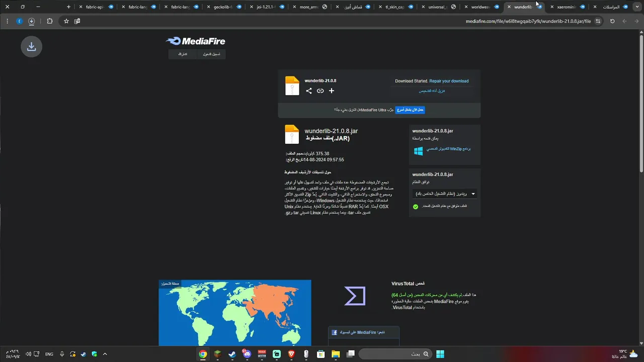Open Chrome from the taskbar
The height and width of the screenshot is (362, 644).
point(203,354)
